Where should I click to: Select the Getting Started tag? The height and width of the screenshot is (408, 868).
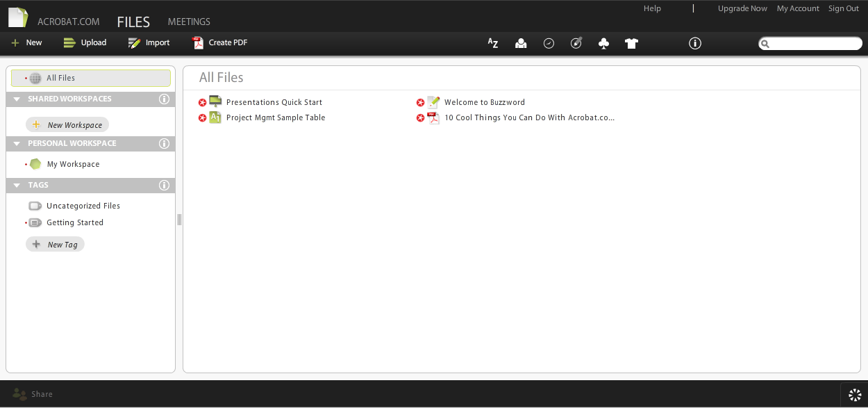(75, 222)
